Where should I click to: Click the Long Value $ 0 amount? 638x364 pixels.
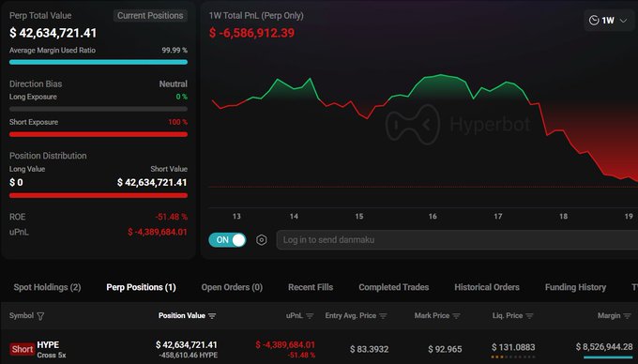(16, 182)
